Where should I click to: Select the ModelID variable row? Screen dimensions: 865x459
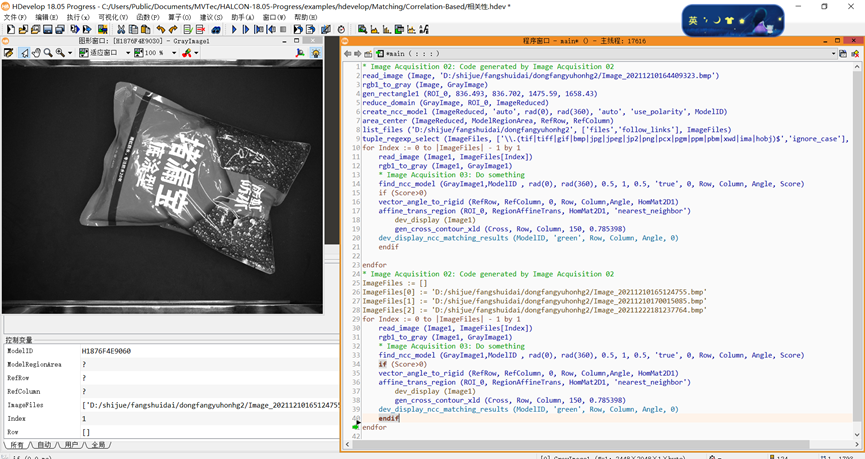(x=171, y=351)
